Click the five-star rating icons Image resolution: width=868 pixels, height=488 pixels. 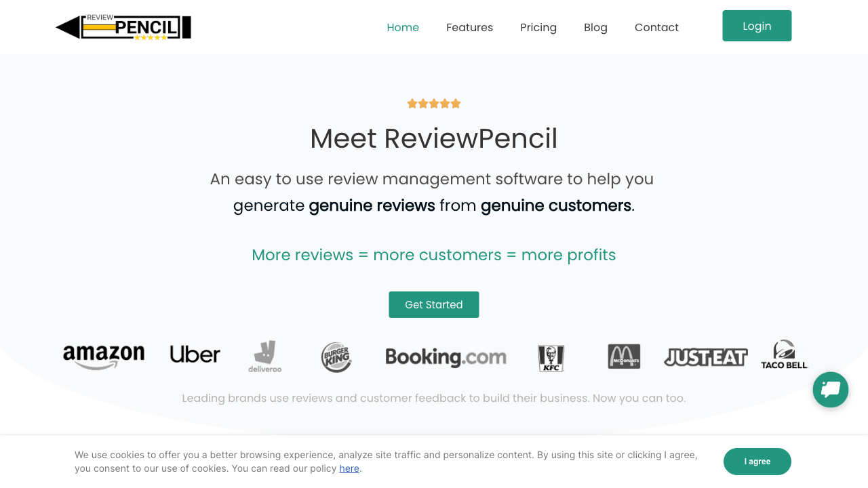[x=434, y=104]
